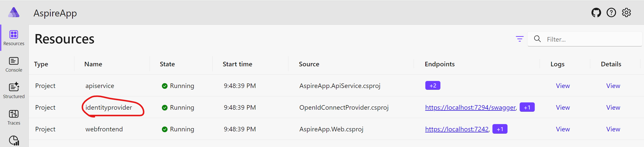Viewport: 644px width, 147px height.
Task: Open the settings gear icon
Action: pyautogui.click(x=626, y=12)
